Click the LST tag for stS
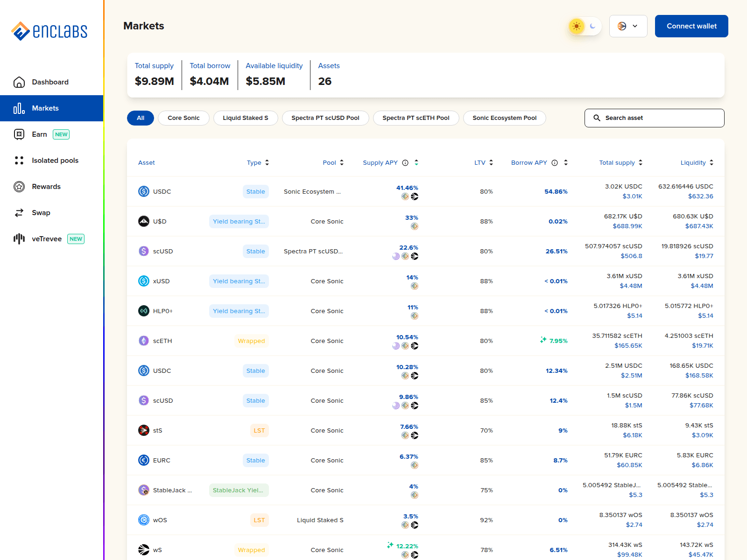Screen dimensions: 747x560 [x=259, y=430]
